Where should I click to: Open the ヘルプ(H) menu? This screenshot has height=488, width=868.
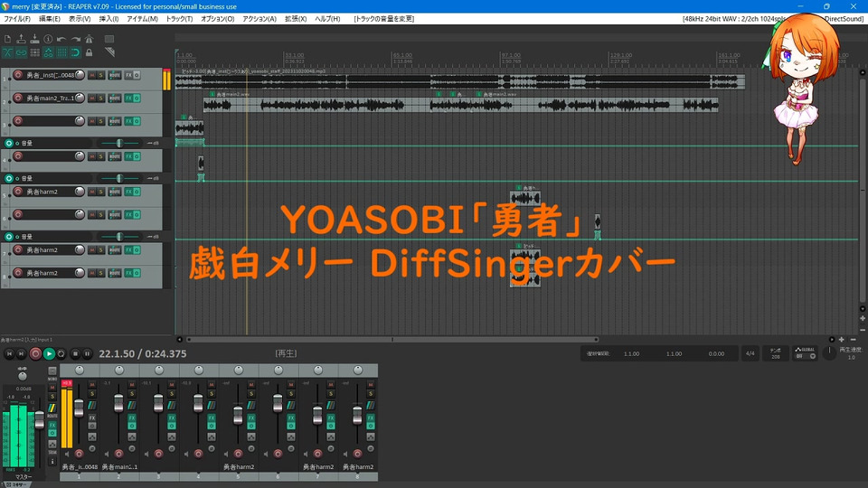327,18
